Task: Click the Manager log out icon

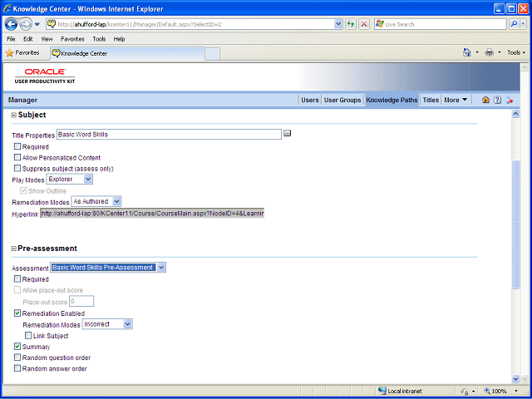Action: pyautogui.click(x=510, y=100)
